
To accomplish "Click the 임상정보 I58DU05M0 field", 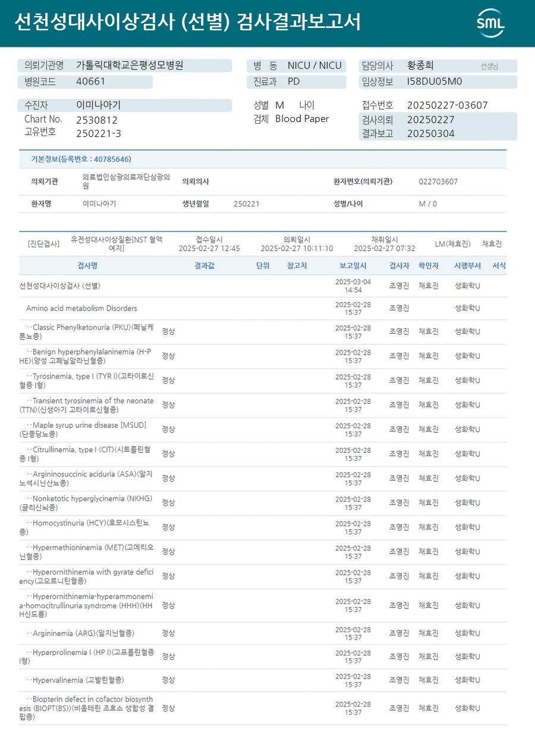I will tap(438, 82).
